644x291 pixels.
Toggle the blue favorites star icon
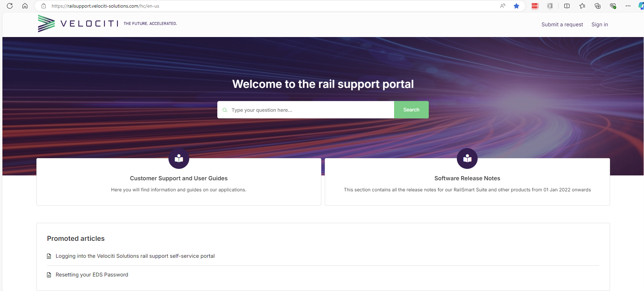(x=516, y=6)
